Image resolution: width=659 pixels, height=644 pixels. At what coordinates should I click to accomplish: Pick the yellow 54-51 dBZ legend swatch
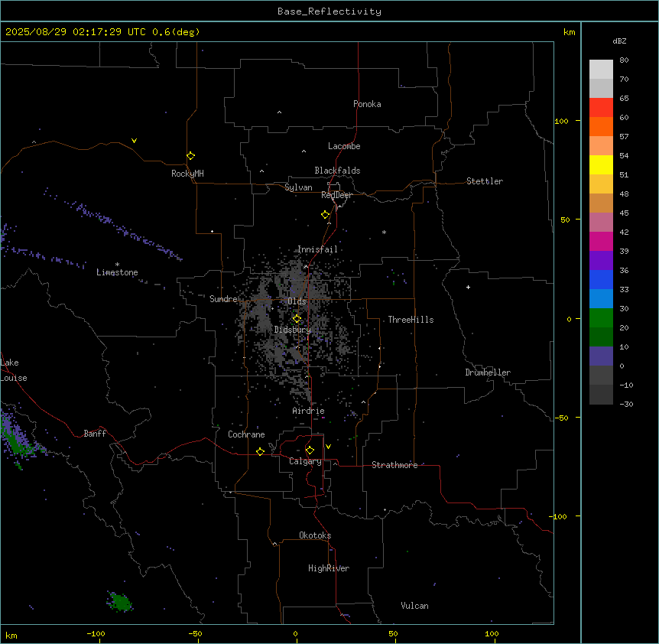click(601, 164)
